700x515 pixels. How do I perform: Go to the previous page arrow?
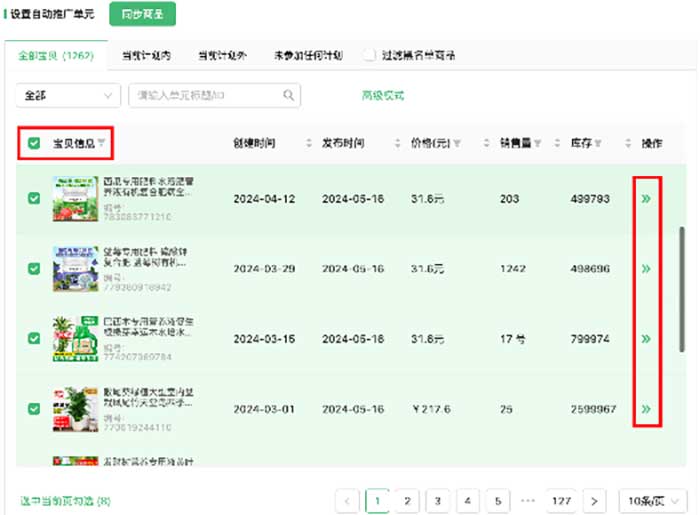click(347, 501)
